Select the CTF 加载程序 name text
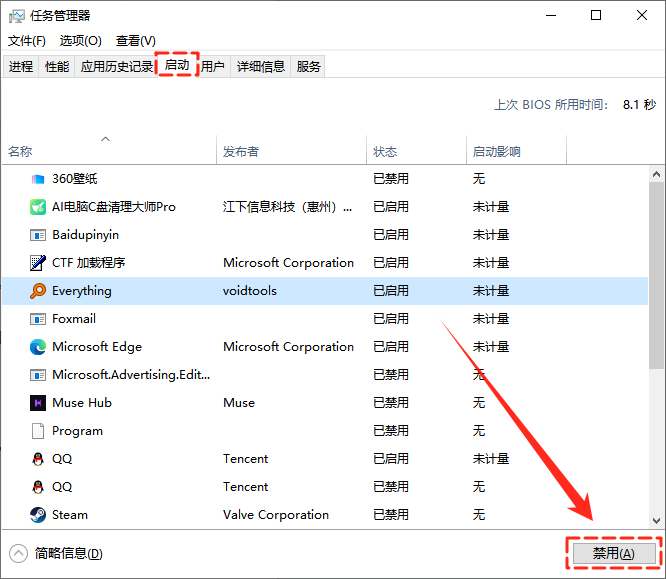The height and width of the screenshot is (579, 666). (88, 263)
